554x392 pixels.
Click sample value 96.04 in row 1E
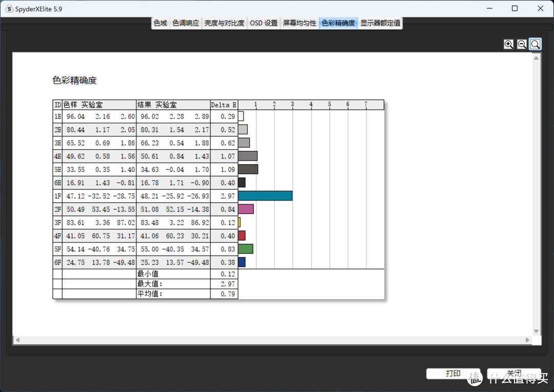75,116
